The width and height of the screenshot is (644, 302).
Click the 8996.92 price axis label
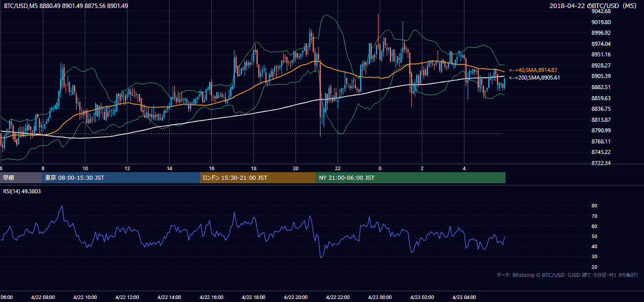601,33
